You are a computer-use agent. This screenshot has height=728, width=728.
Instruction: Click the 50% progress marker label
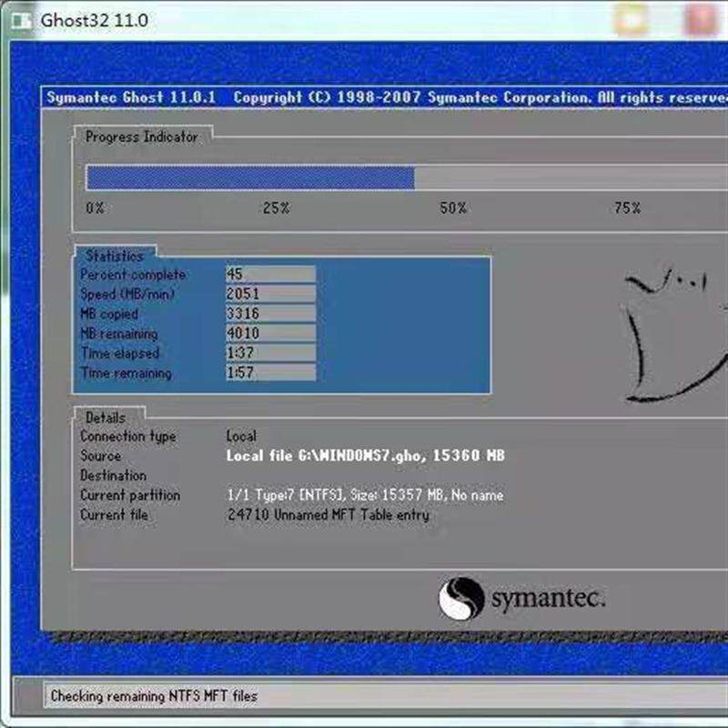pos(453,208)
